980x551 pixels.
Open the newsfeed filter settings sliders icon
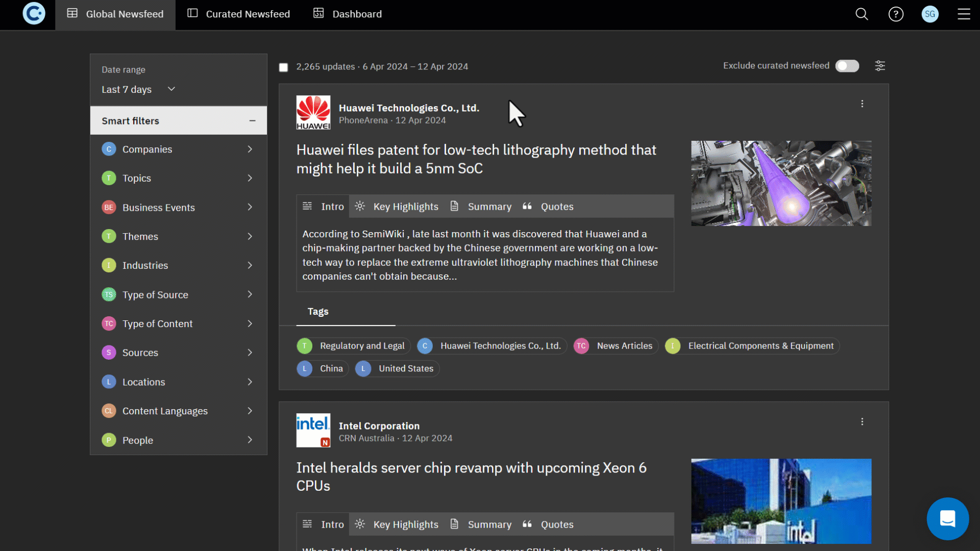click(x=880, y=66)
